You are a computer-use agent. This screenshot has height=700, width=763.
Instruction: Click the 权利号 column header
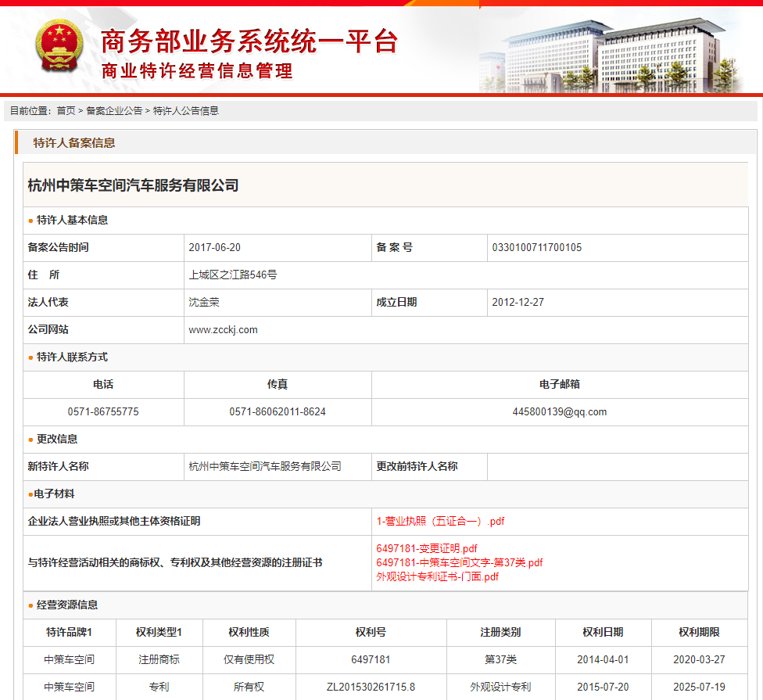click(x=371, y=632)
